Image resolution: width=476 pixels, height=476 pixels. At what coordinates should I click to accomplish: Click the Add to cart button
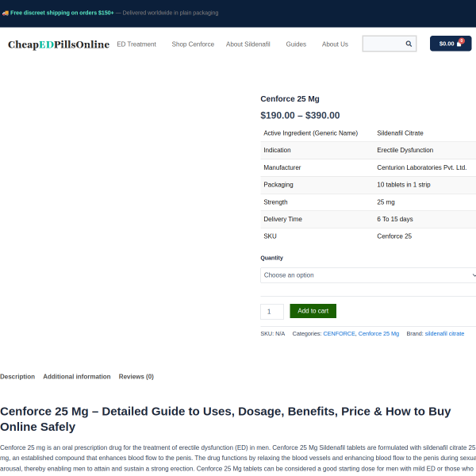click(313, 311)
